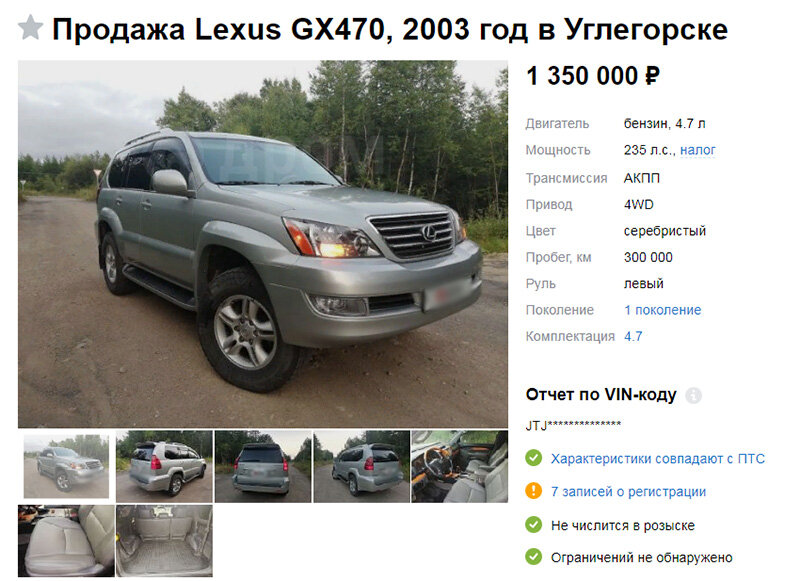This screenshot has width=800, height=581.
Task: Select the front view thumbnail
Action: click(66, 466)
